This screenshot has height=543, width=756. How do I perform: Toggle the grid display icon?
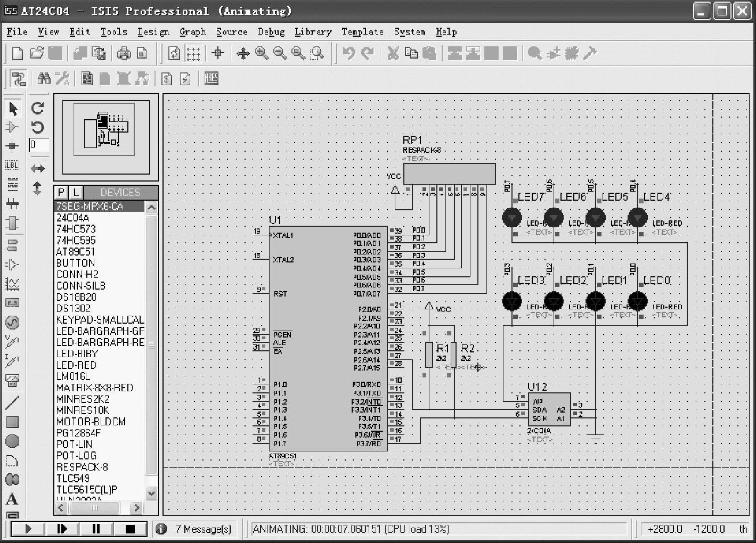point(193,53)
